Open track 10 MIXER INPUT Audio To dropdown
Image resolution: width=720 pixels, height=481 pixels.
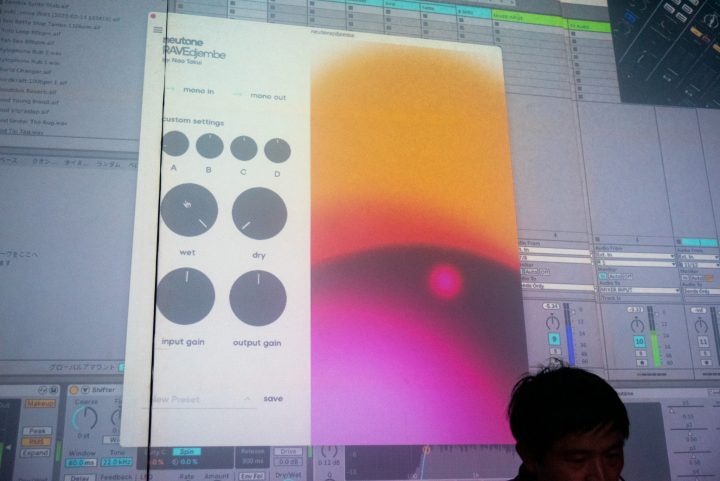point(639,291)
